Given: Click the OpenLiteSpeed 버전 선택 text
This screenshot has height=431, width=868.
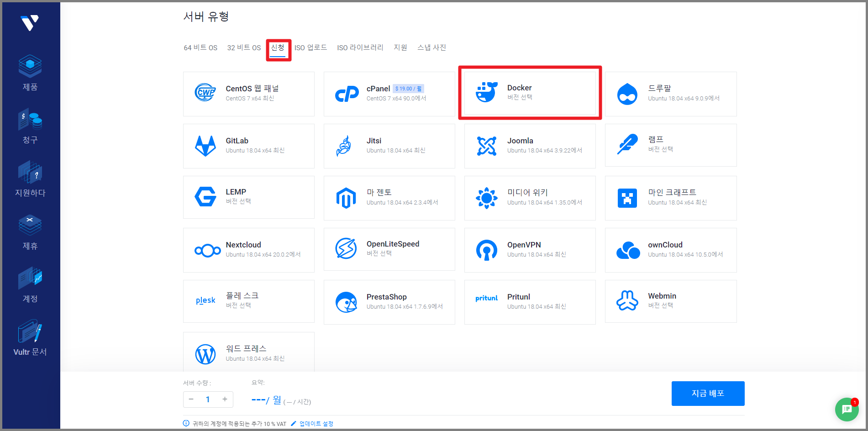Looking at the screenshot, I should tap(379, 253).
